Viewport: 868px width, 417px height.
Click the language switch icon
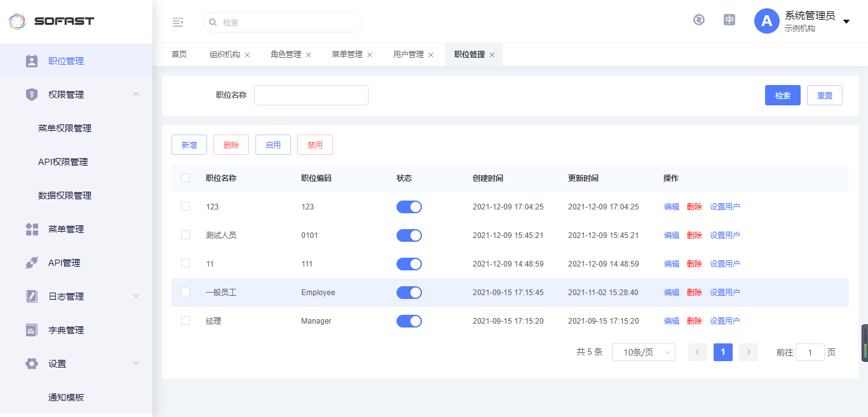tap(729, 20)
